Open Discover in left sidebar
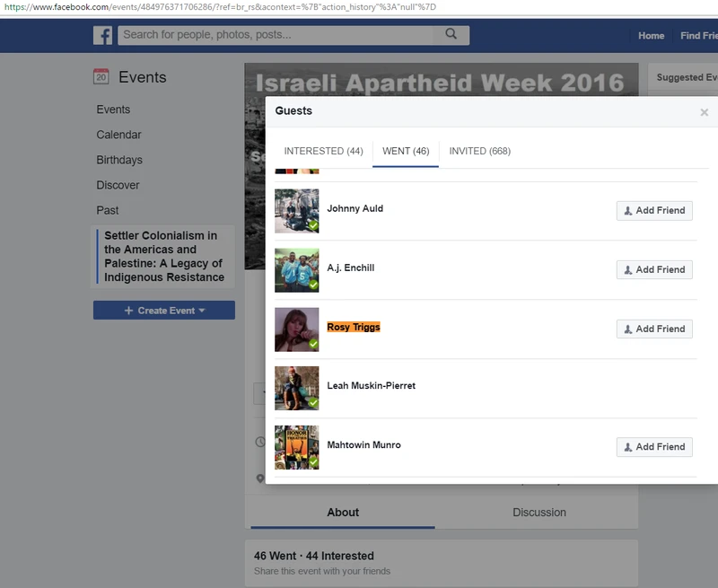Image resolution: width=718 pixels, height=588 pixels. tap(118, 185)
